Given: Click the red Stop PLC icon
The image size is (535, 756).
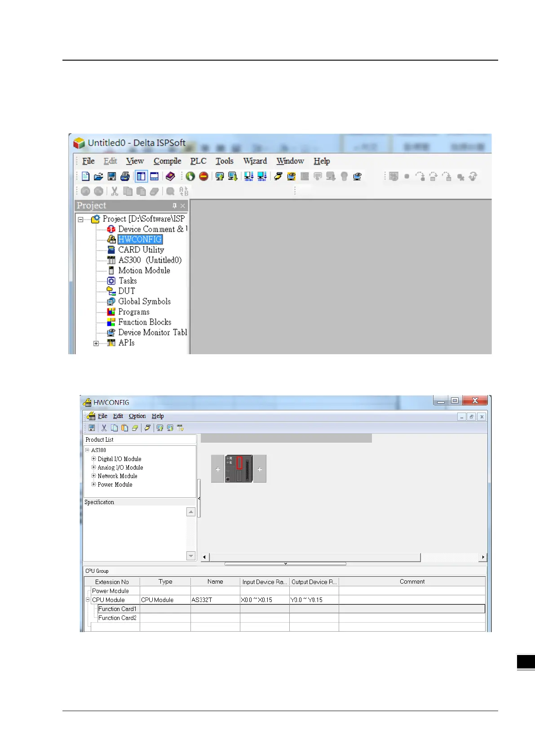Looking at the screenshot, I should pyautogui.click(x=203, y=176).
